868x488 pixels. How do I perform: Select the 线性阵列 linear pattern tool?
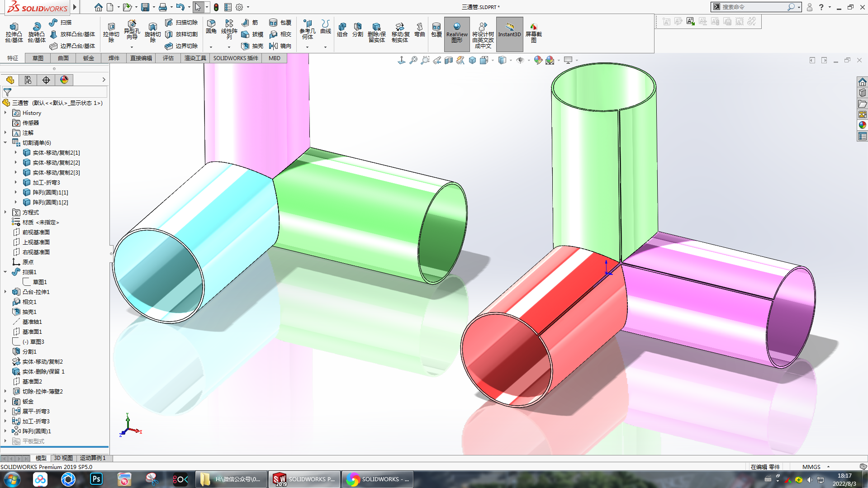(x=229, y=30)
